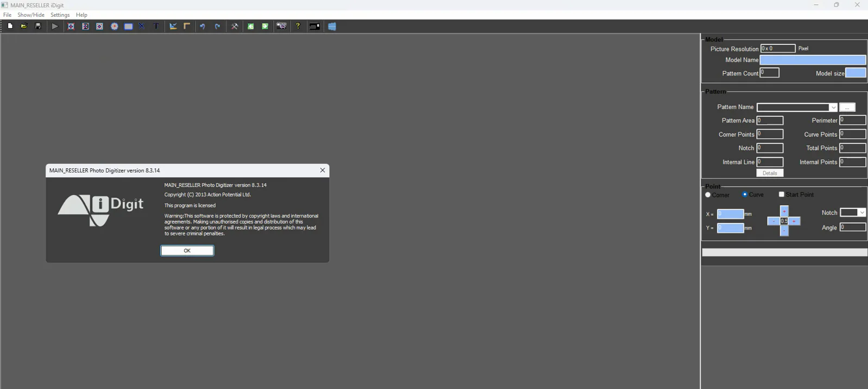Select the blue X cross tool
The width and height of the screenshot is (868, 389).
142,26
